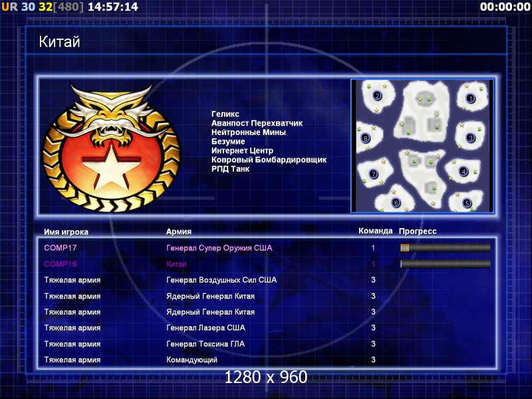Image resolution: width=532 pixels, height=399 pixels.
Task: Select start position 4 on the minimap
Action: 464,171
